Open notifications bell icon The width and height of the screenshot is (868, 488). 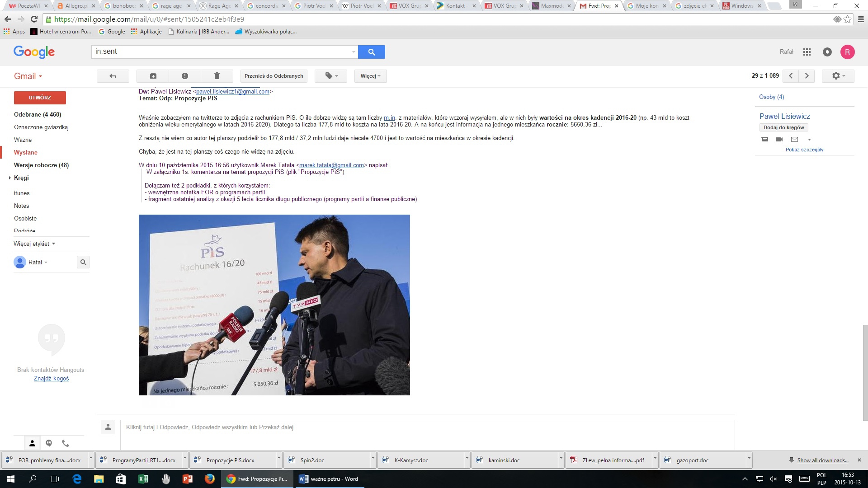pyautogui.click(x=827, y=52)
